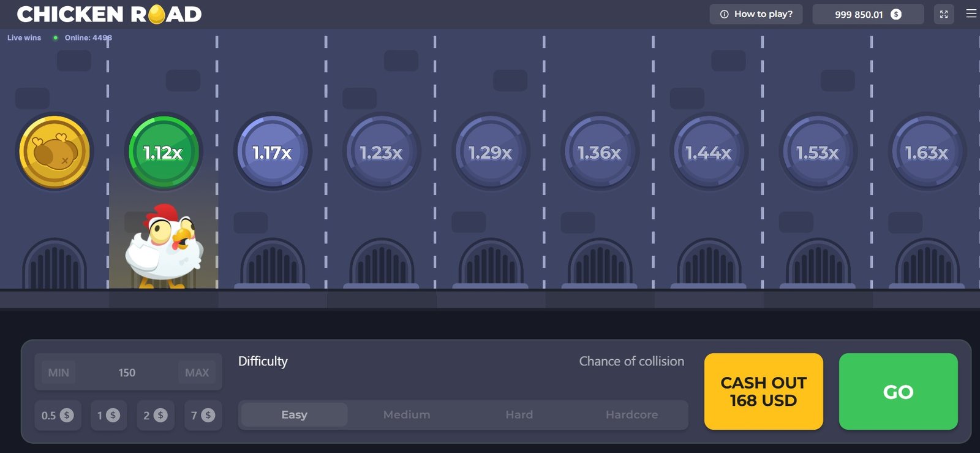Click the bet amount field showing 150
980x453 pixels.
(x=127, y=373)
